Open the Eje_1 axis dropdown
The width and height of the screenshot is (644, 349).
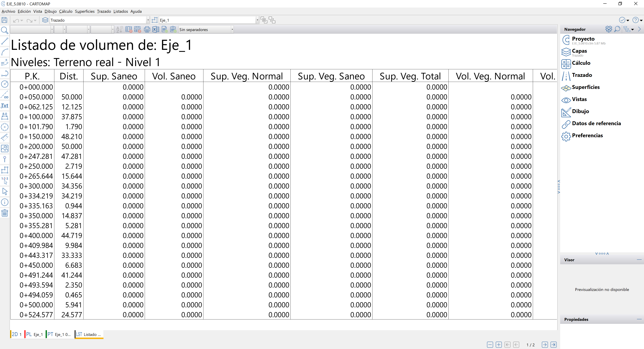pos(257,20)
